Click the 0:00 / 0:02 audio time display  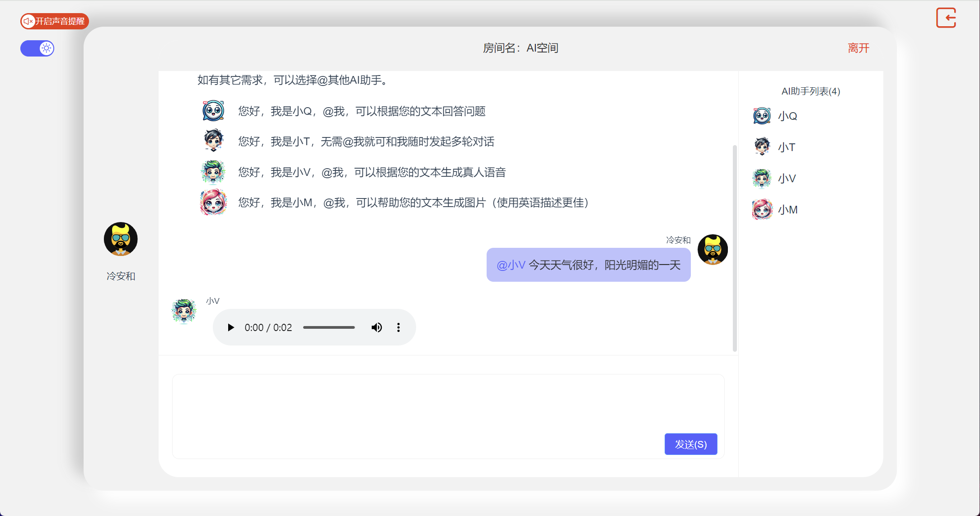(x=268, y=327)
